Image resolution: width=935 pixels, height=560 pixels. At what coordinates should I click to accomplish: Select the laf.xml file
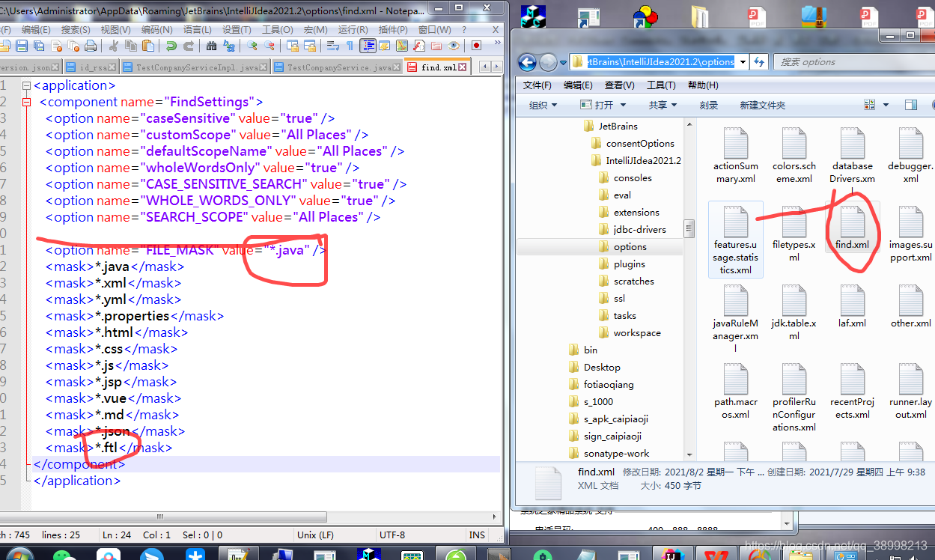(852, 306)
